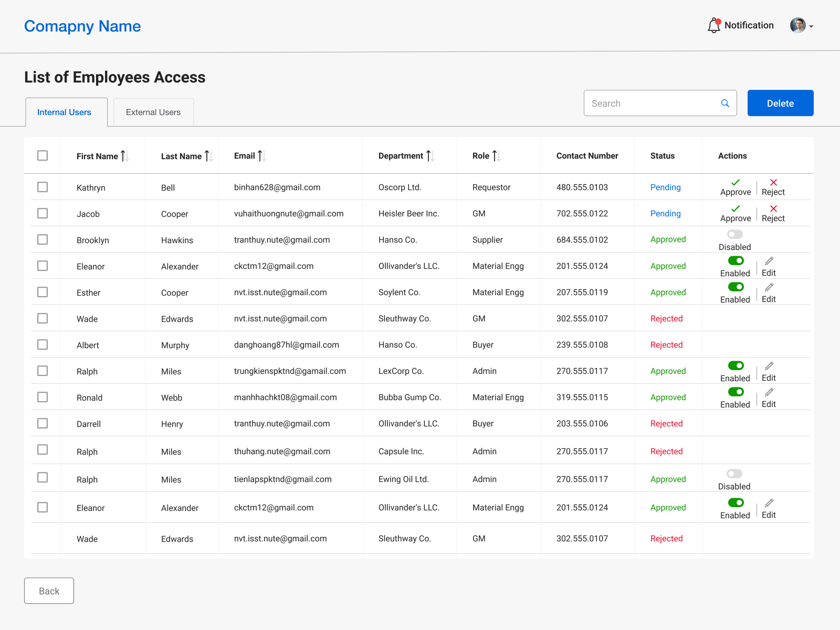The height and width of the screenshot is (630, 840).
Task: Sort by Email column arrow
Action: tap(261, 156)
